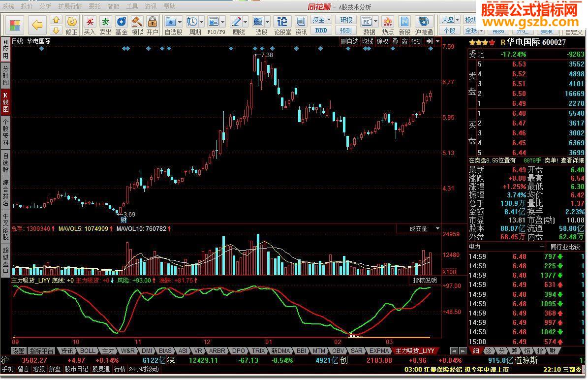Open 论股堂 forum icon
Image resolution: width=588 pixels, height=380 pixels.
click(x=282, y=25)
